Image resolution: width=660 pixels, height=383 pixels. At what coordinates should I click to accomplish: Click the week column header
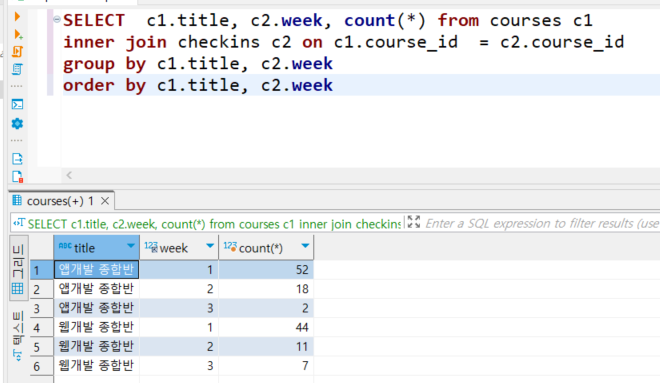tap(179, 248)
